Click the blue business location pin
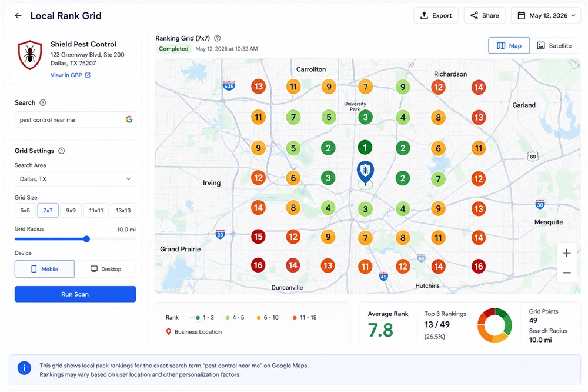 (365, 172)
